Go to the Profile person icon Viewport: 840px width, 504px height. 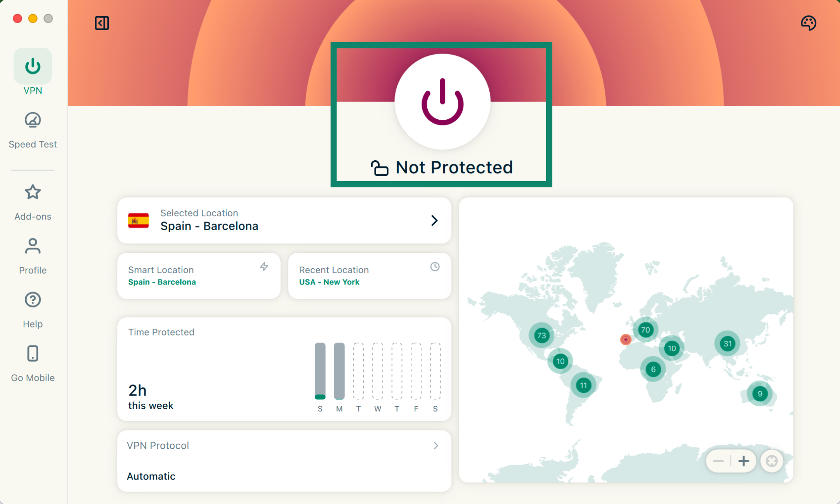point(33,246)
